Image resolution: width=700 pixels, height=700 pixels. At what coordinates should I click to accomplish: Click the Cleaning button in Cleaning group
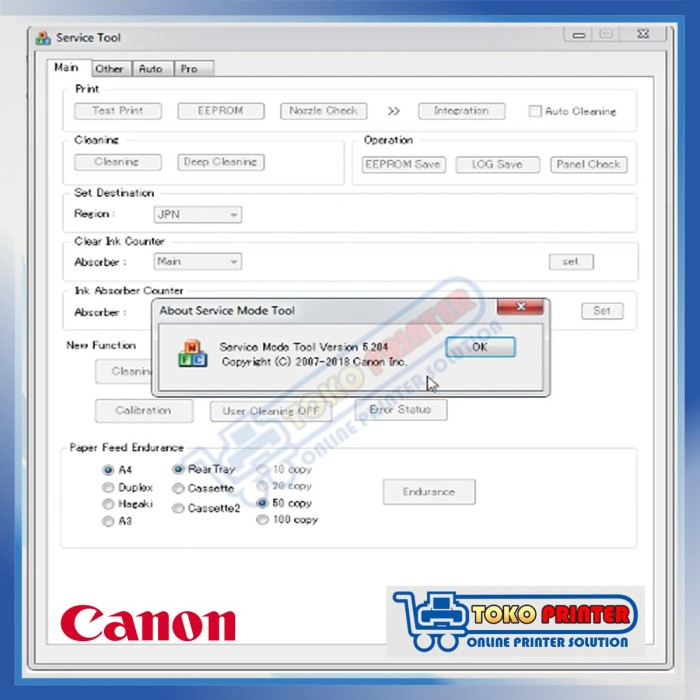118,162
